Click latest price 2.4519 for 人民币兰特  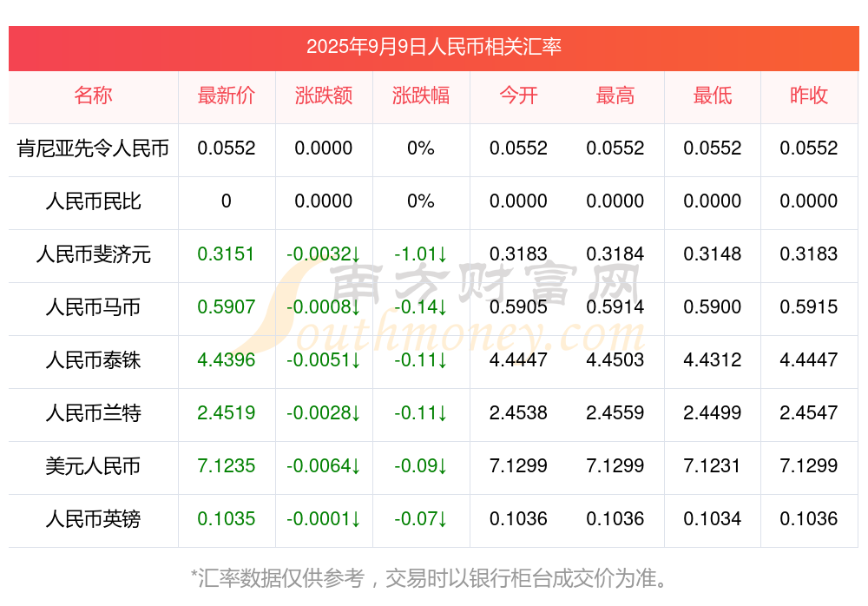coord(227,412)
